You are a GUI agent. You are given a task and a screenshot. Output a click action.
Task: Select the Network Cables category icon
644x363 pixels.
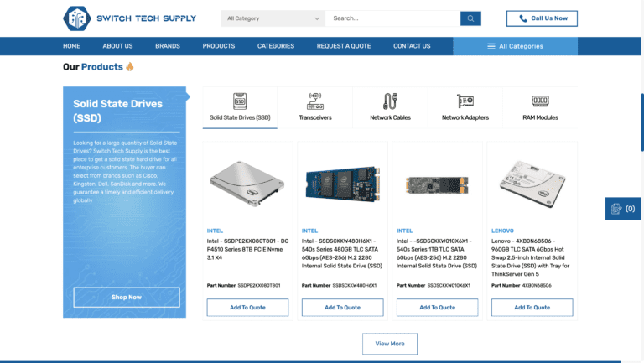pyautogui.click(x=390, y=101)
